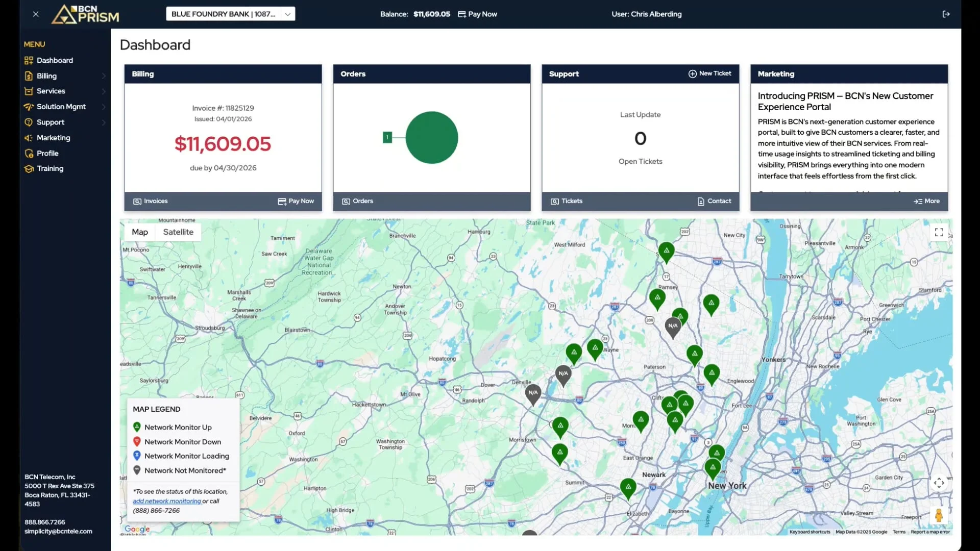Click the simplicity@bcntele.com email address
The width and height of the screenshot is (980, 551).
pyautogui.click(x=58, y=532)
